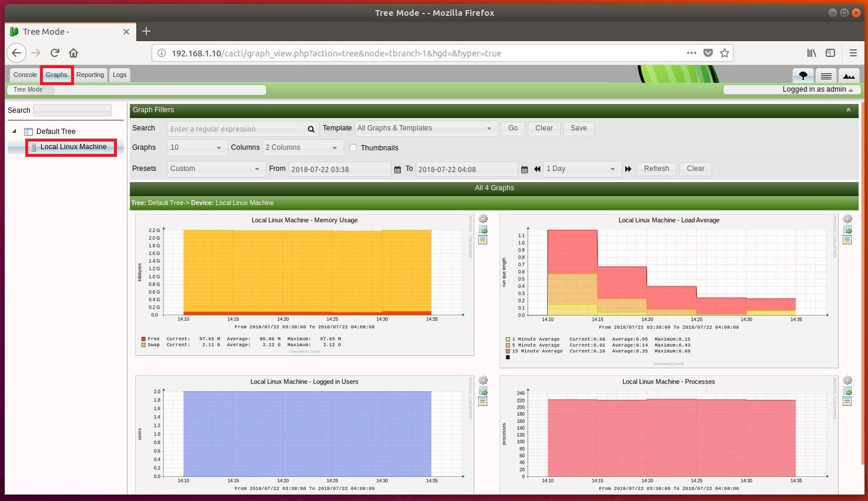Shift time span backward with double-left arrows
The height and width of the screenshot is (501, 868).
[537, 169]
